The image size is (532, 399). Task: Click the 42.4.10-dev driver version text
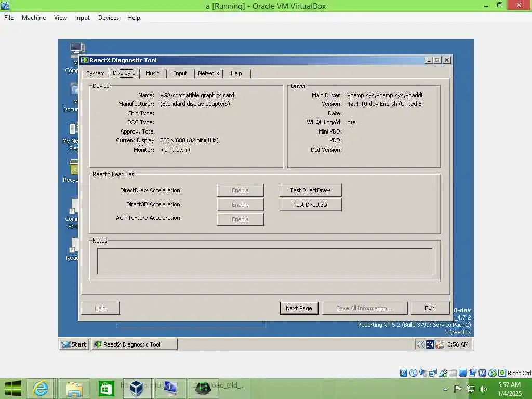(385, 104)
